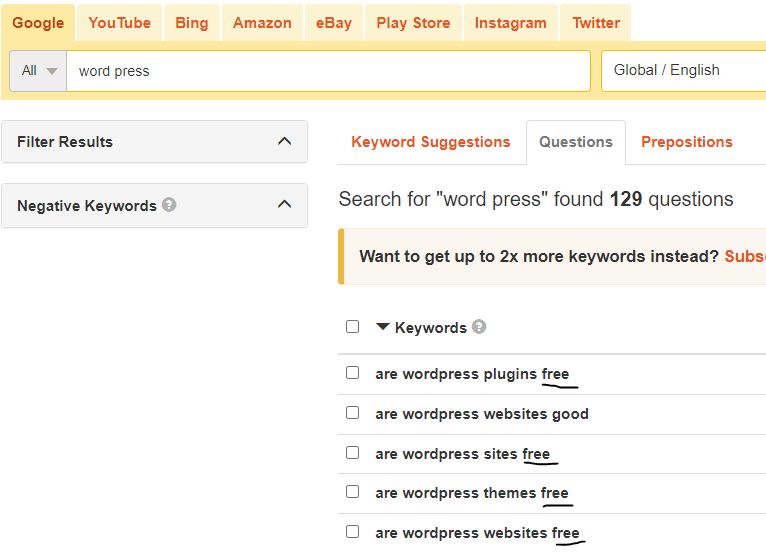Click the 'are wordpress websites free' keyword
This screenshot has width=766, height=553.
[x=477, y=533]
